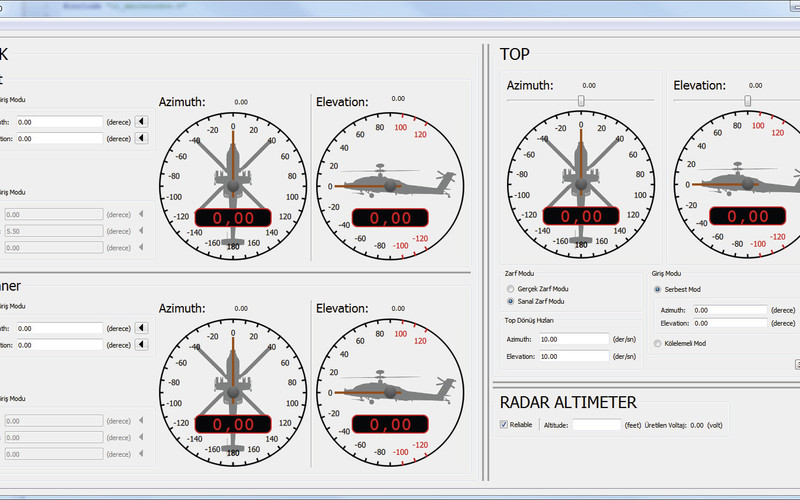Click Elevation title above Gunner section elevation gauge
Image resolution: width=800 pixels, height=500 pixels.
point(342,308)
